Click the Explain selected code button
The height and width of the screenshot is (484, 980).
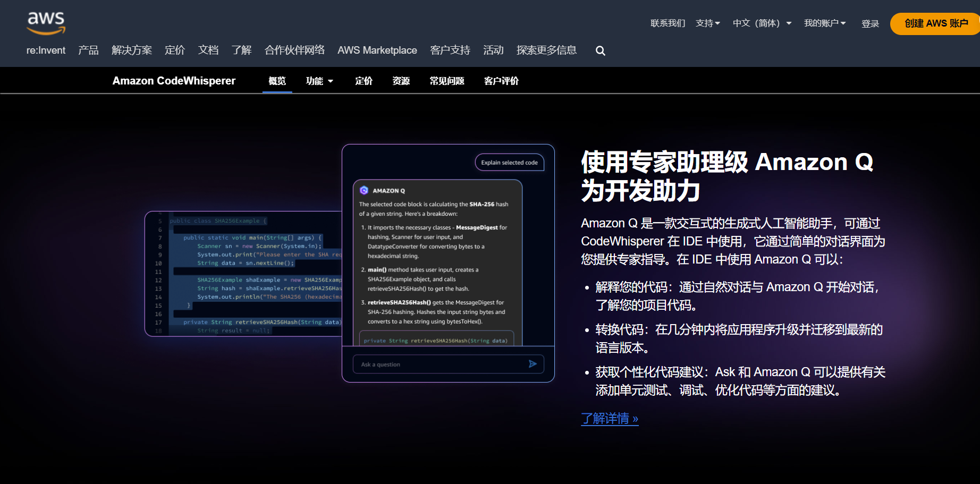pyautogui.click(x=509, y=163)
